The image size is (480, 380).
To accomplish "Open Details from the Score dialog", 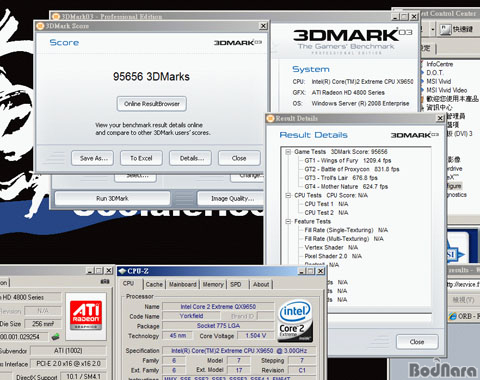I will 190,158.
